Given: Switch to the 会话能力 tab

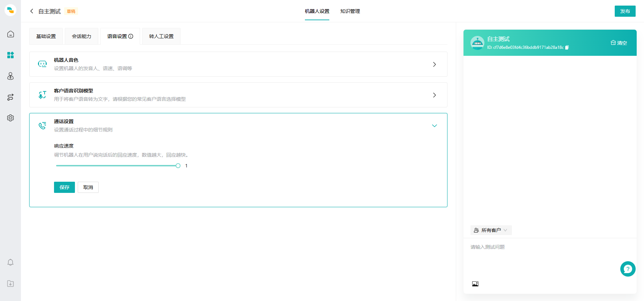Looking at the screenshot, I should (x=82, y=36).
